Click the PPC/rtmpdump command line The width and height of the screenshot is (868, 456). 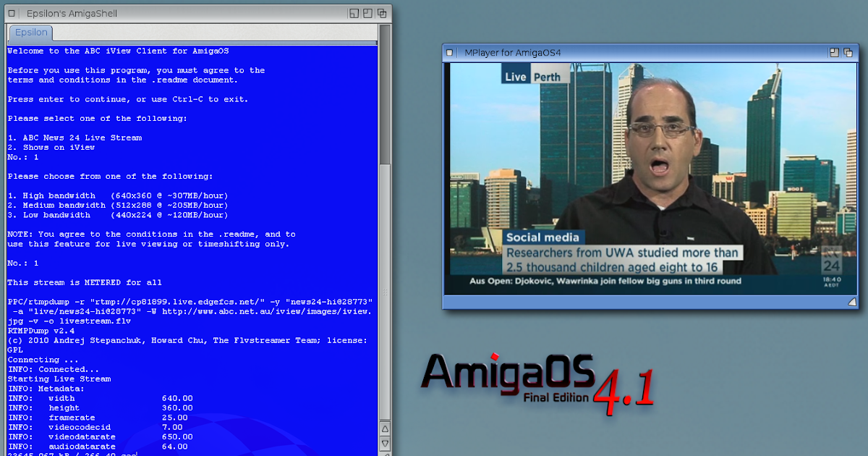coord(190,311)
